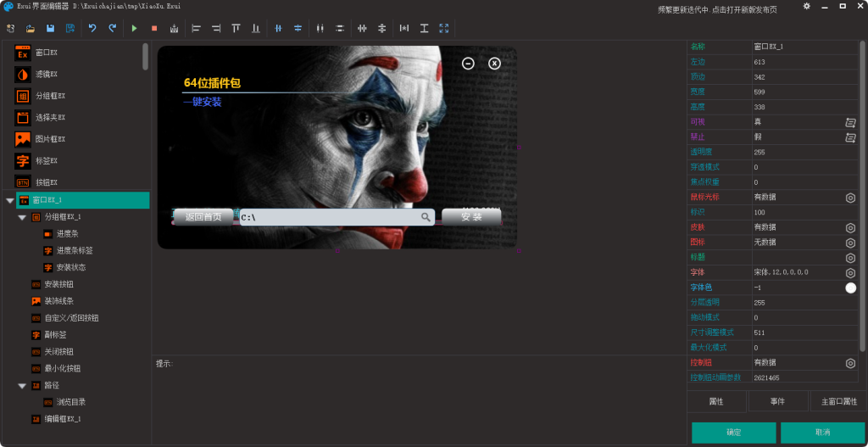Open the 鼠标光标 data editor icon

pyautogui.click(x=850, y=197)
